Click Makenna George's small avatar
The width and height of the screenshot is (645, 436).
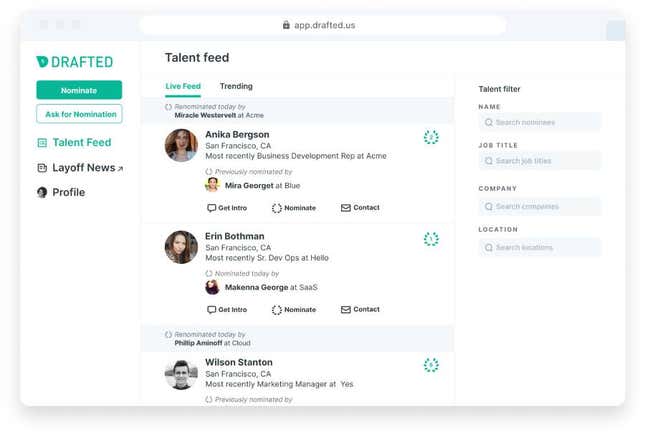(x=212, y=287)
